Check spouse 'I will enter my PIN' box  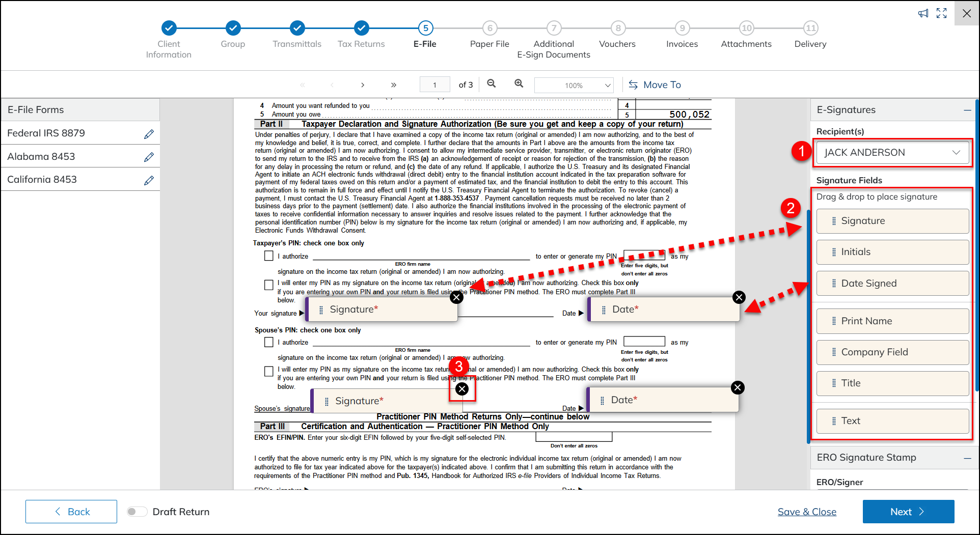pos(269,372)
